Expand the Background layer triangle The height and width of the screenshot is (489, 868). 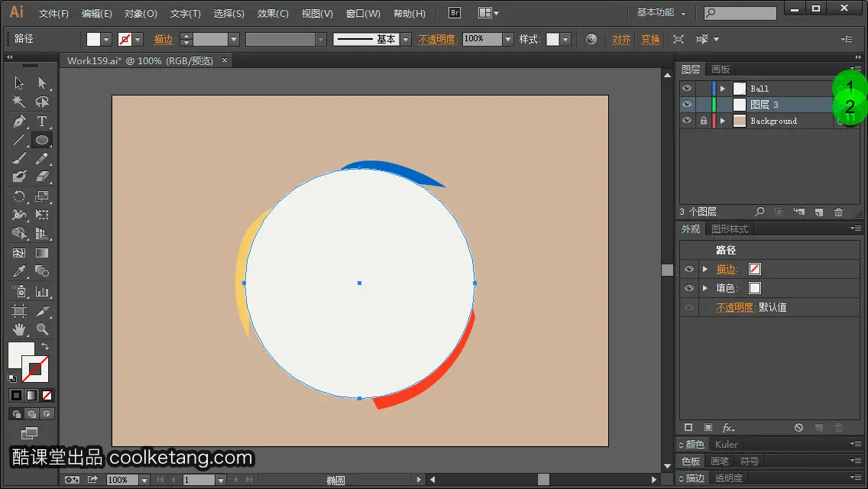722,121
